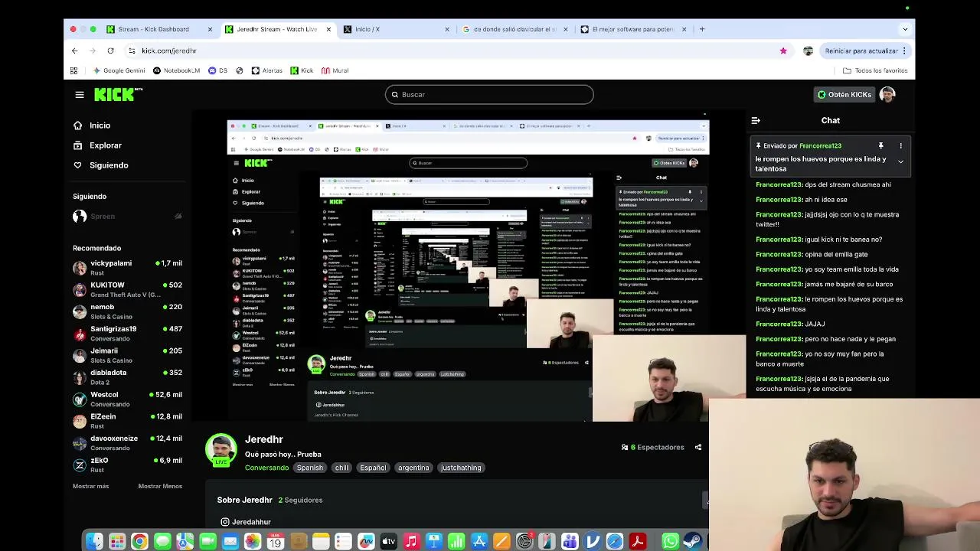Open Westcol channel in recommended
This screenshot has height=551, width=980.
click(127, 399)
